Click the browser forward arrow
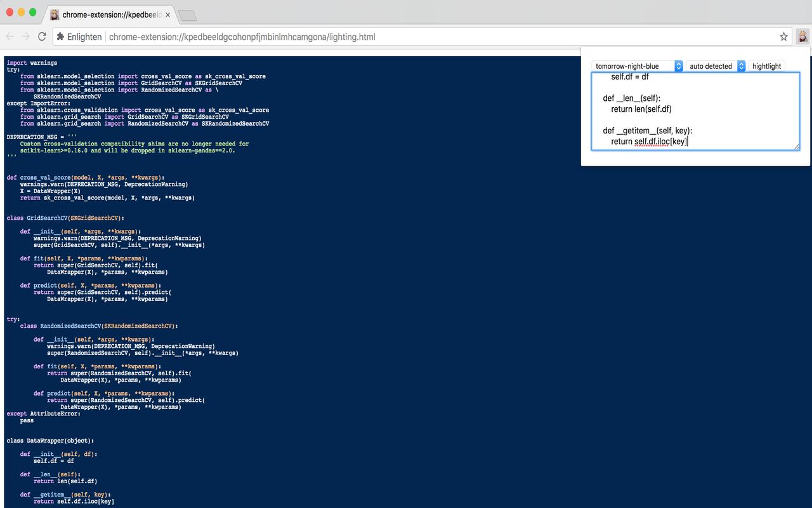This screenshot has height=508, width=812. (26, 37)
